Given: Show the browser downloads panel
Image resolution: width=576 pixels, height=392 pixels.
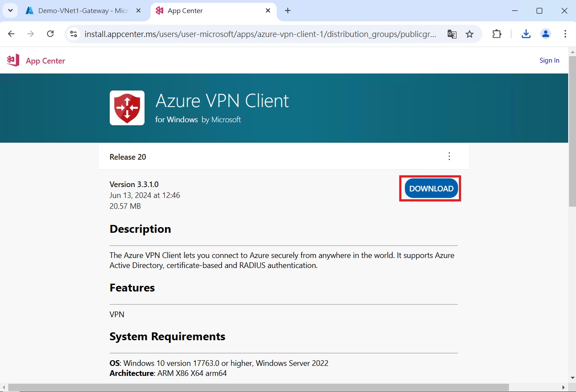Looking at the screenshot, I should 526,34.
